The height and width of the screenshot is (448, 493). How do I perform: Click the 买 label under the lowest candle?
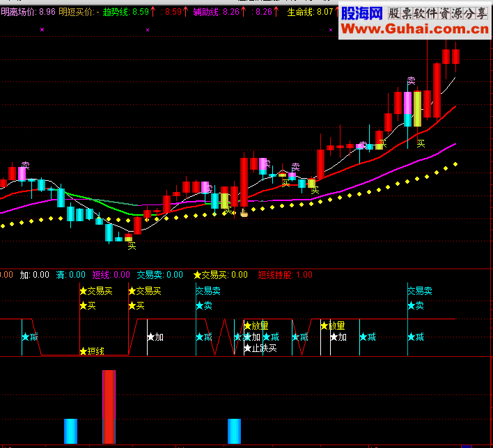(132, 246)
